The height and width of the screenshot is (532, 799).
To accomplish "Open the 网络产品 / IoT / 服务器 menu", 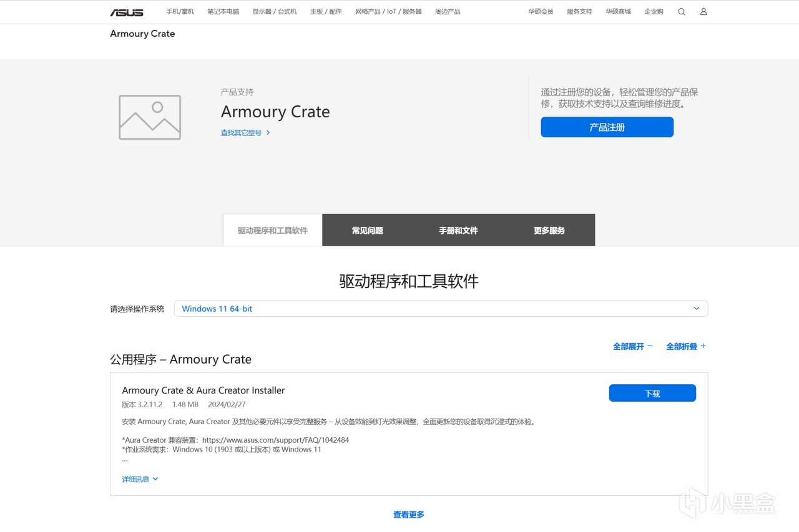I will (388, 12).
